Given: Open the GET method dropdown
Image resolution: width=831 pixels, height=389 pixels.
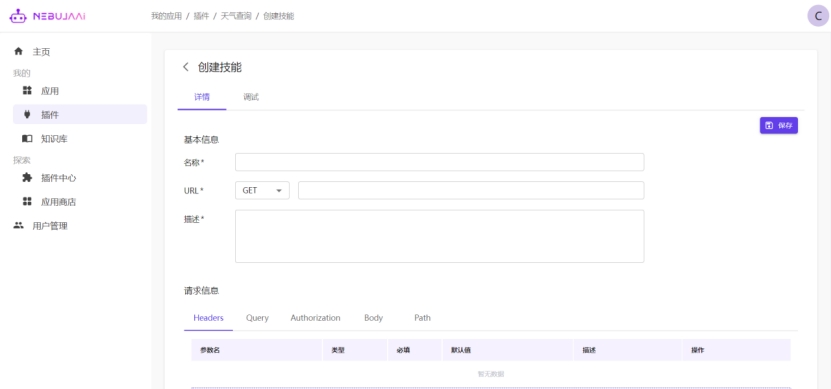Looking at the screenshot, I should [x=262, y=190].
